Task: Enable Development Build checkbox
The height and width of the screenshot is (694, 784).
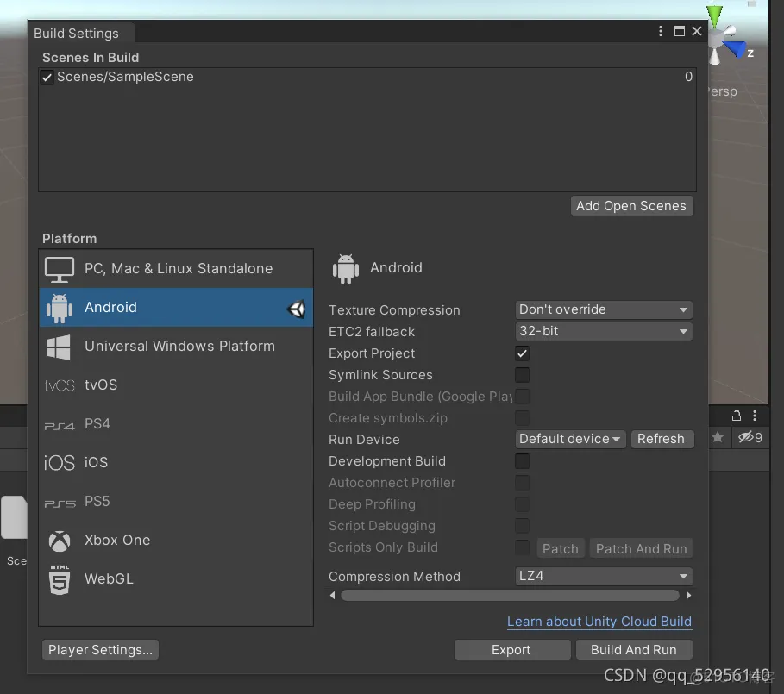Action: (x=522, y=461)
